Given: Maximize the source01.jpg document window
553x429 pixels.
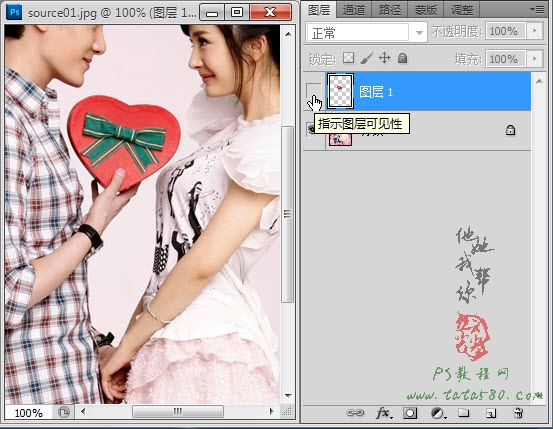Looking at the screenshot, I should click(x=237, y=13).
